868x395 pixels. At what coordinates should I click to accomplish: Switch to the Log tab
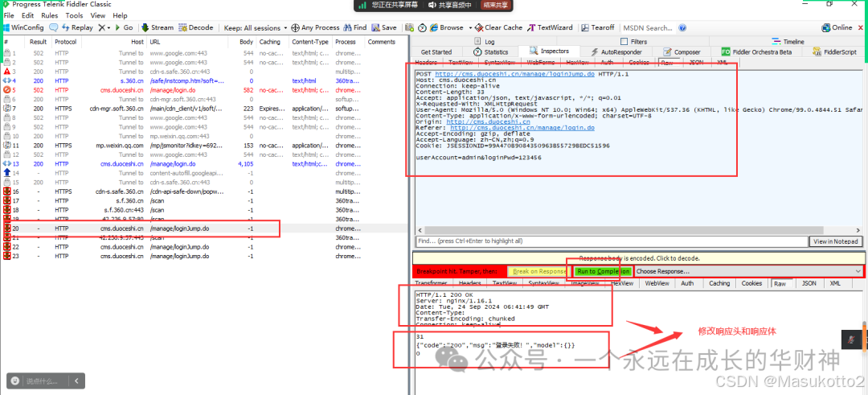point(485,42)
